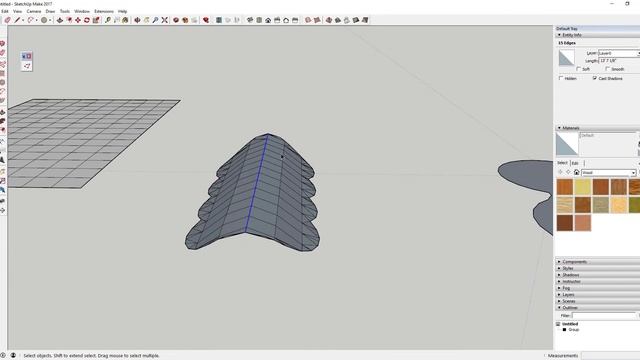
Task: Open the Camera menu
Action: pyautogui.click(x=34, y=11)
